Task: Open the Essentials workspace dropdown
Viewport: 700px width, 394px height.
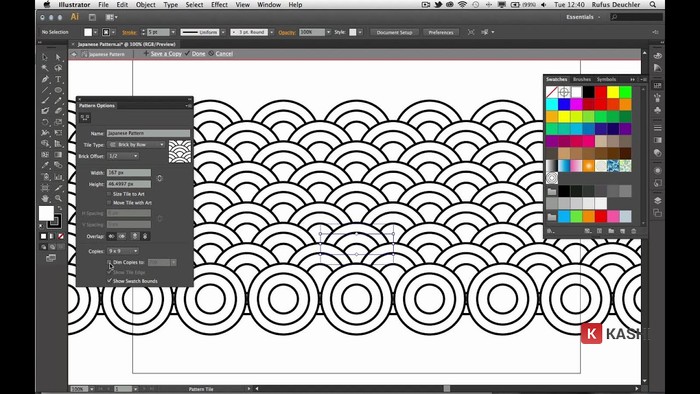Action: point(583,17)
